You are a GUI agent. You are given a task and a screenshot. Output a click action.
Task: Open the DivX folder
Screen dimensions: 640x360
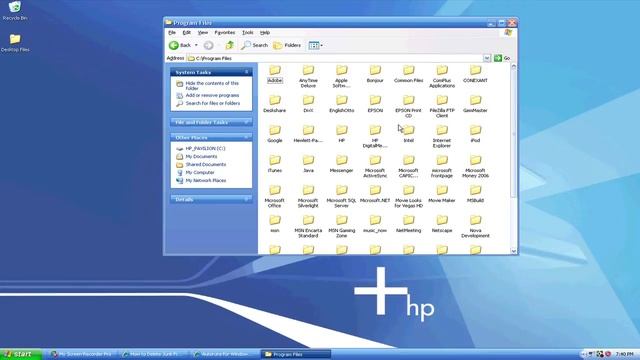pos(308,104)
